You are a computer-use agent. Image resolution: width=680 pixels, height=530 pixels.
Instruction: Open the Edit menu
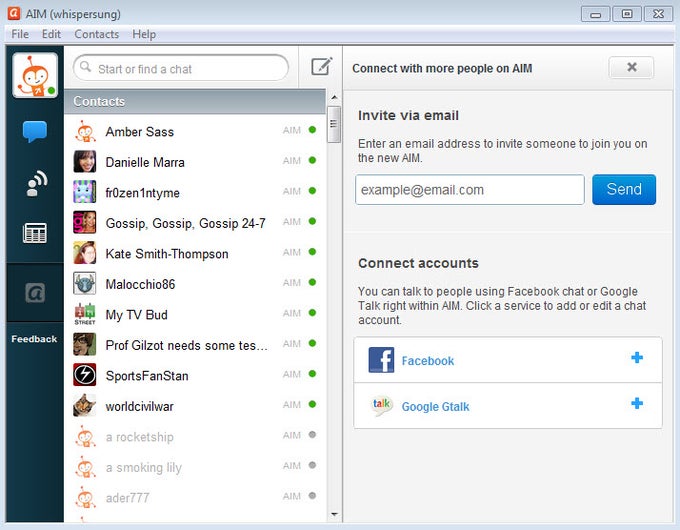pos(51,34)
